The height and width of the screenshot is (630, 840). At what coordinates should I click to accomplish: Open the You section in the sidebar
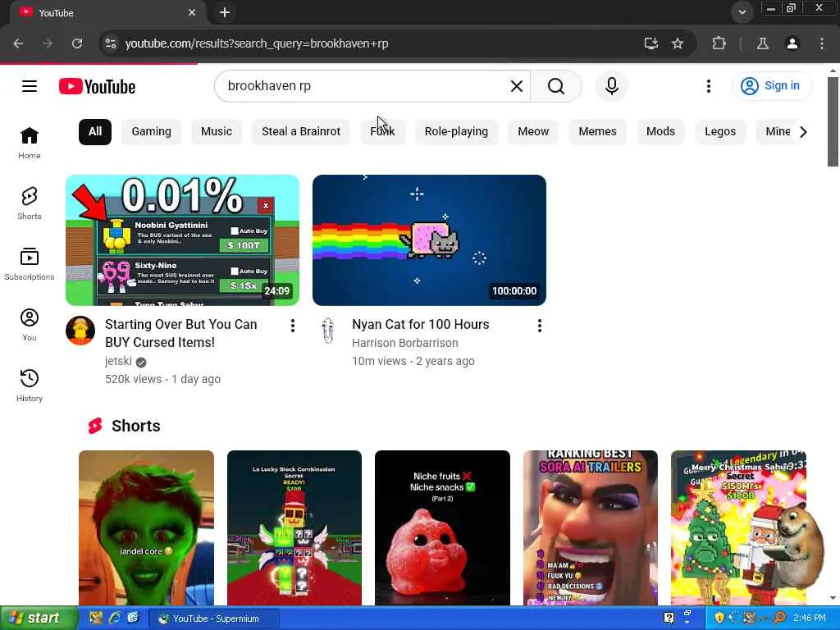(x=30, y=325)
